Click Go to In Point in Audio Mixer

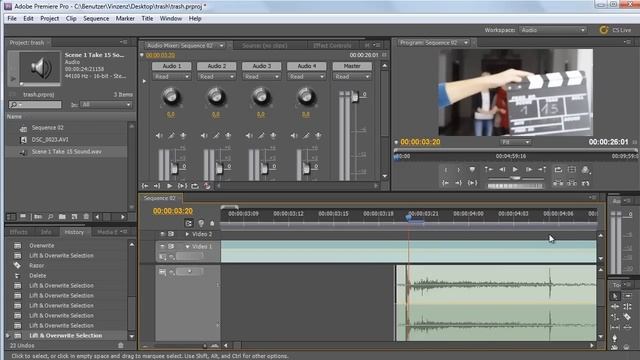pyautogui.click(x=145, y=186)
